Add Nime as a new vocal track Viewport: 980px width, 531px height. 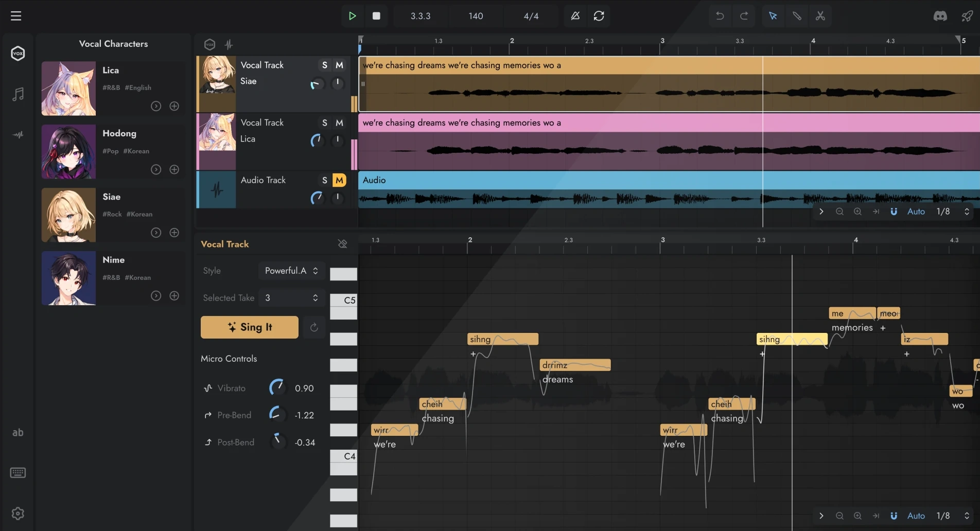point(174,296)
